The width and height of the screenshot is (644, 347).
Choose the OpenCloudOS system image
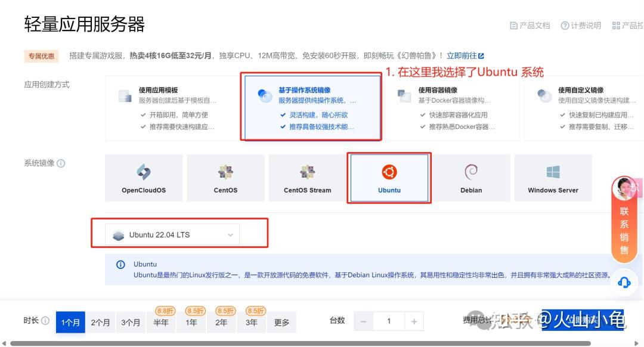144,178
